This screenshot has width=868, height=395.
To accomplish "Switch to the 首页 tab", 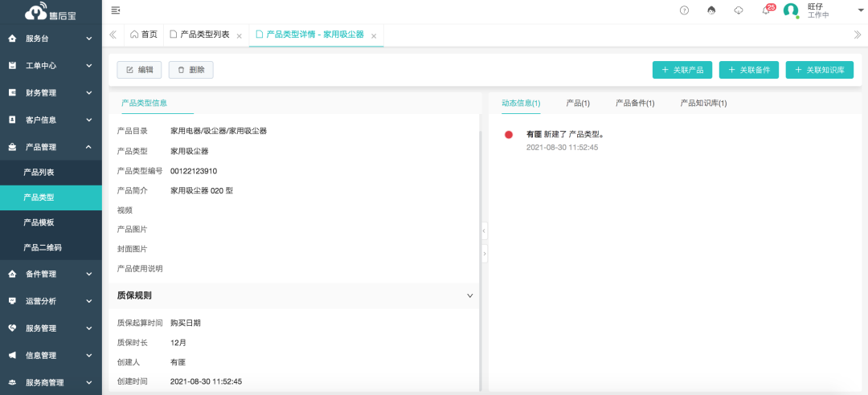I will pos(144,35).
